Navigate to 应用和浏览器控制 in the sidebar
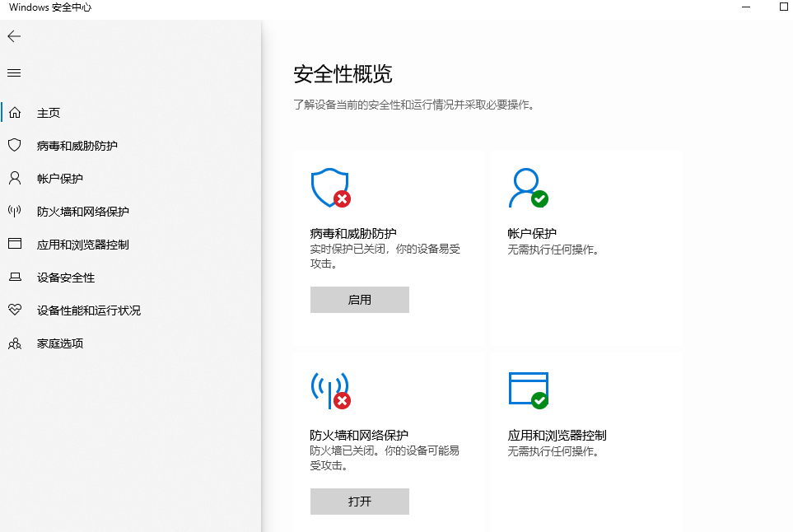Image resolution: width=793 pixels, height=532 pixels. [x=83, y=245]
